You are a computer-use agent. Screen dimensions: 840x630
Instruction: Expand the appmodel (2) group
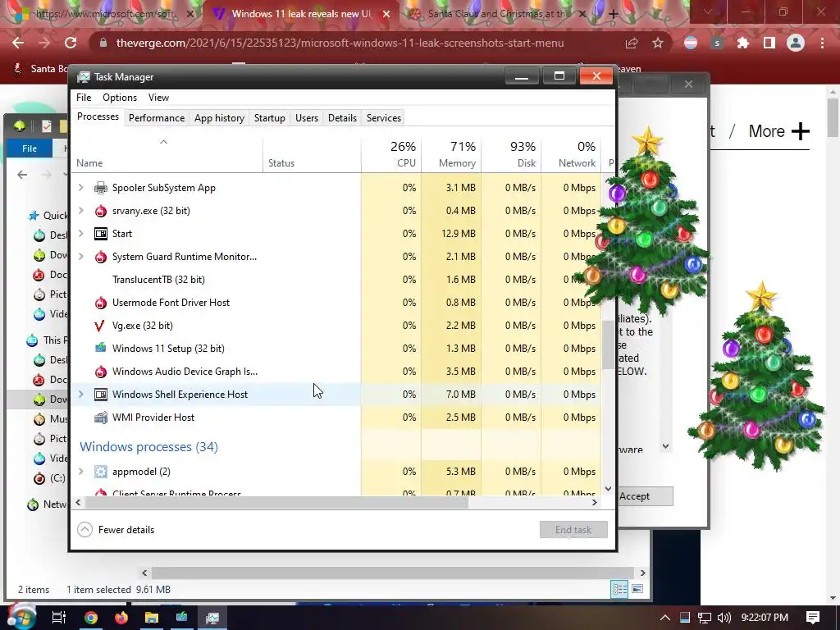[x=81, y=472]
